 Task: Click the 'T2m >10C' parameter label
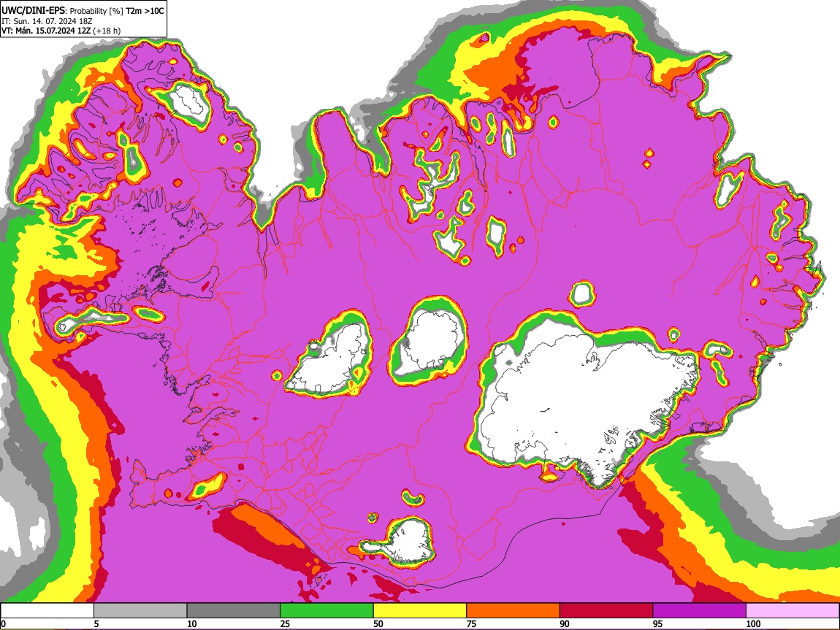[145, 11]
